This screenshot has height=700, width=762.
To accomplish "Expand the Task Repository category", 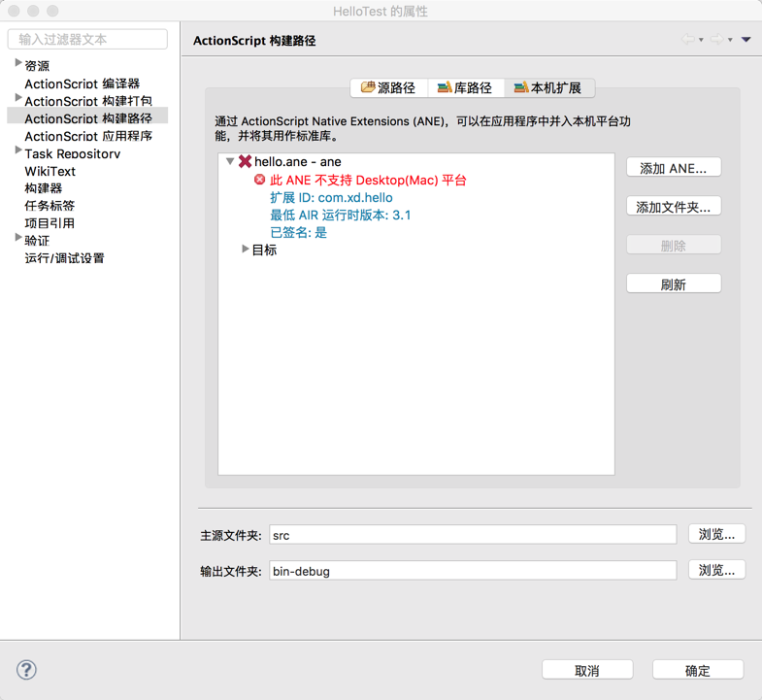I will (x=18, y=150).
